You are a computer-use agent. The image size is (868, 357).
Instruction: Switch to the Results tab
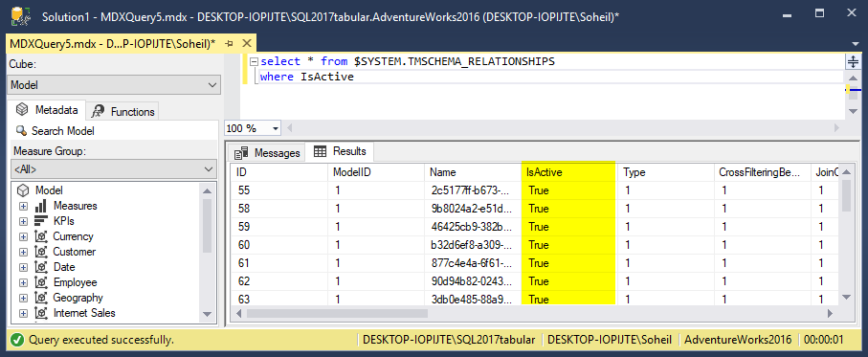tap(340, 151)
